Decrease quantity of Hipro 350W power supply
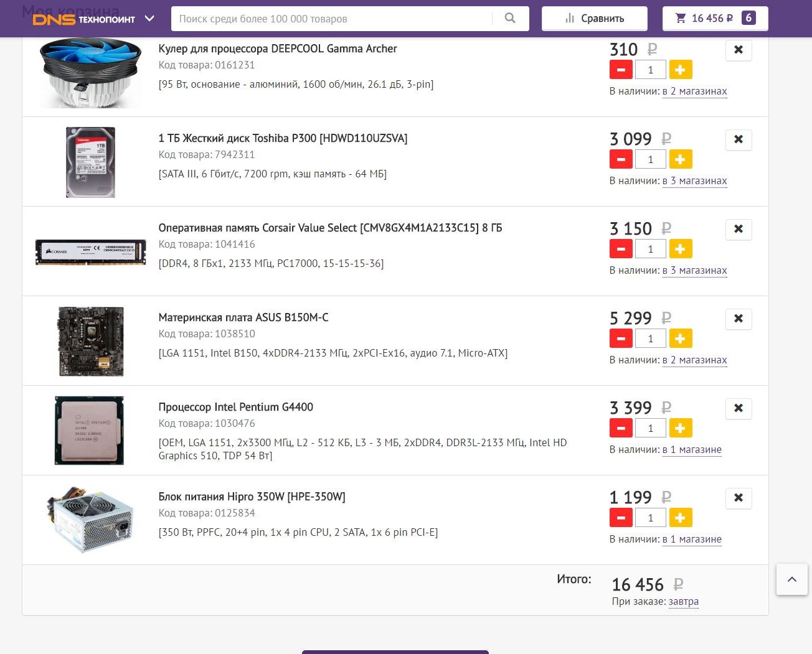 coord(621,518)
